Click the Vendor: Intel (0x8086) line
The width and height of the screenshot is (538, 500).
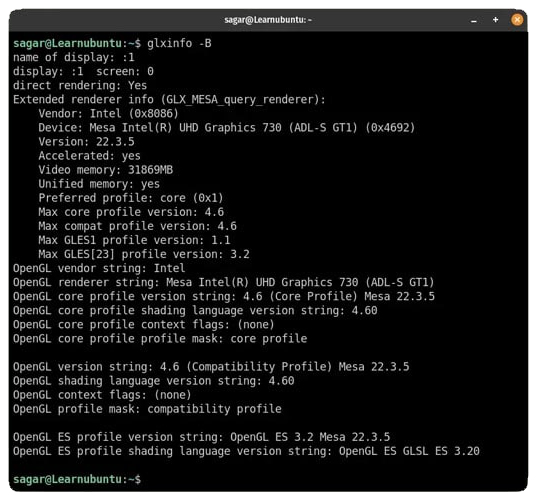tap(108, 114)
